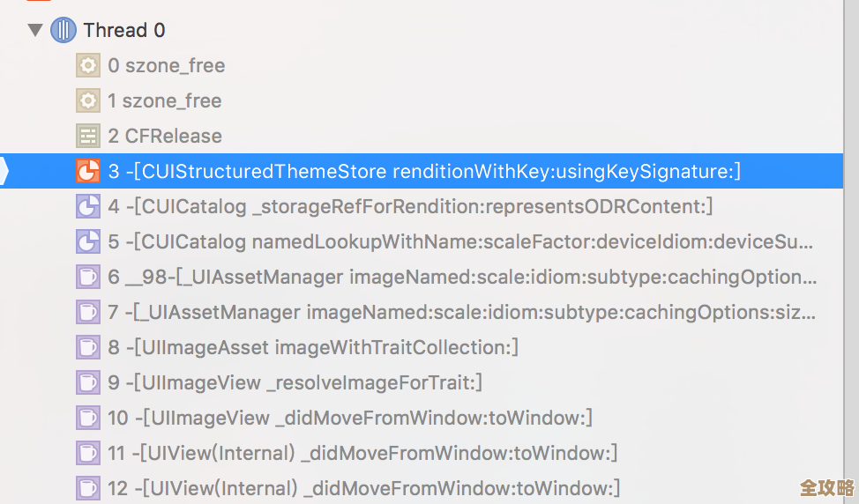Image resolution: width=859 pixels, height=504 pixels.
Task: Click the Thread 0 thread icon
Action: point(63,30)
